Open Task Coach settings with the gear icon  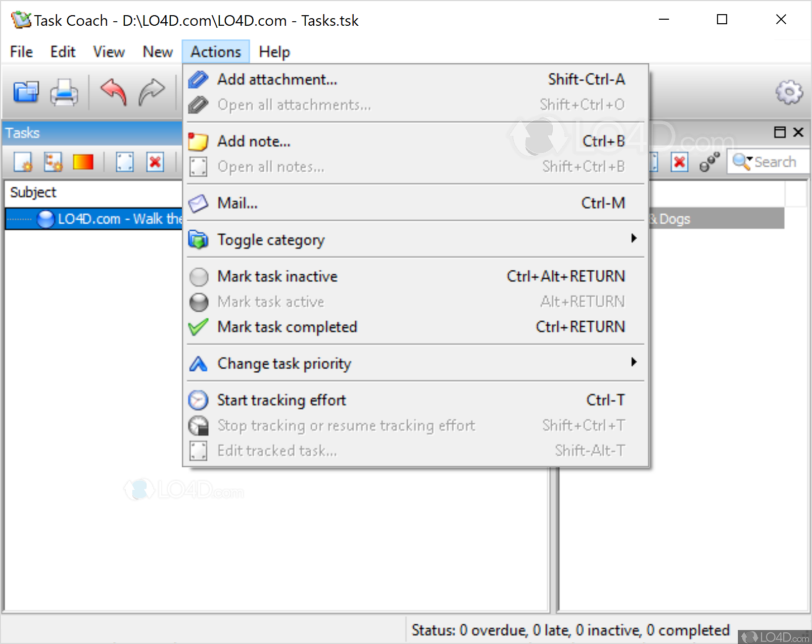(789, 92)
